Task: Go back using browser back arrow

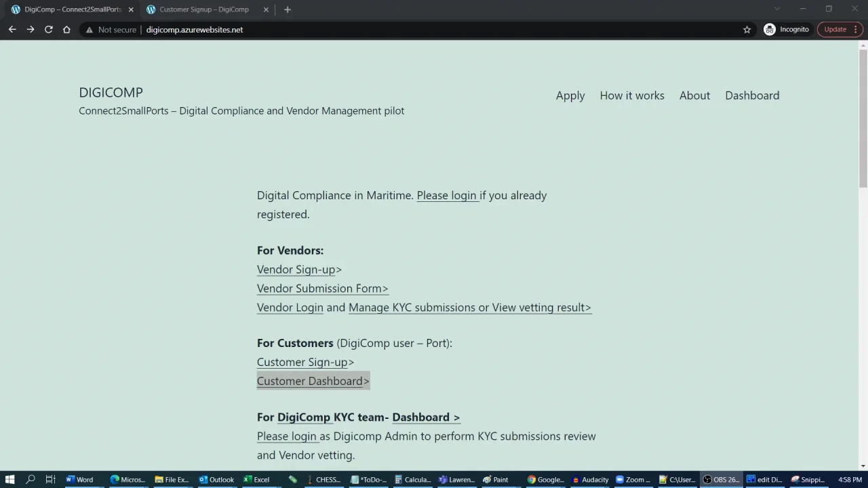Action: (x=12, y=29)
